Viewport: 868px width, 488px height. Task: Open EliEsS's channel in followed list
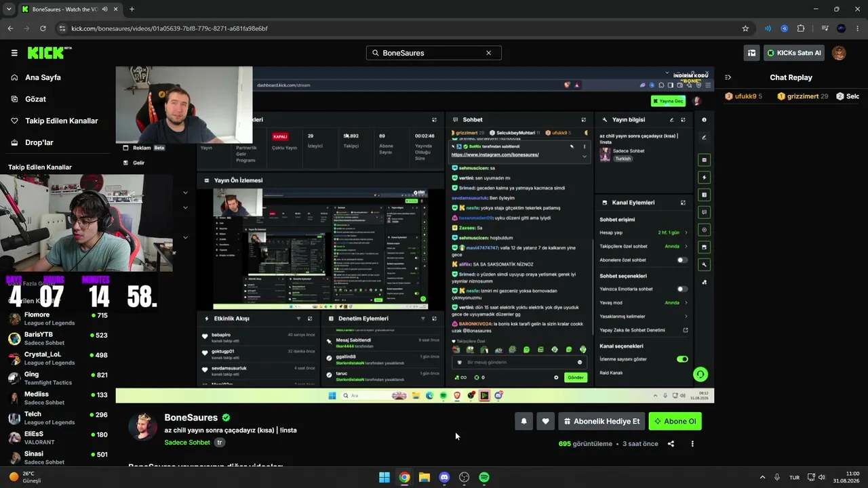58,438
